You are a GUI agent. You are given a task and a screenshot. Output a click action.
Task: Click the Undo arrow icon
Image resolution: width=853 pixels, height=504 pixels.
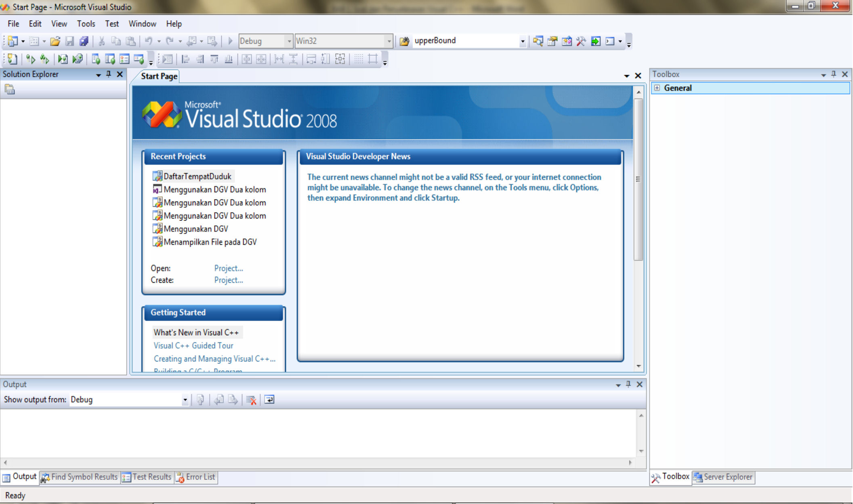click(x=149, y=41)
